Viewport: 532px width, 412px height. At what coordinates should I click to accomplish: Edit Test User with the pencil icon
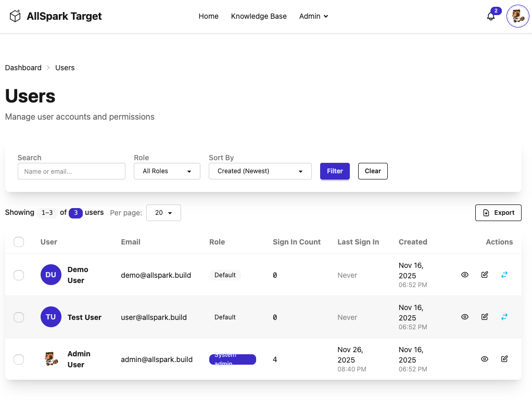click(x=485, y=317)
